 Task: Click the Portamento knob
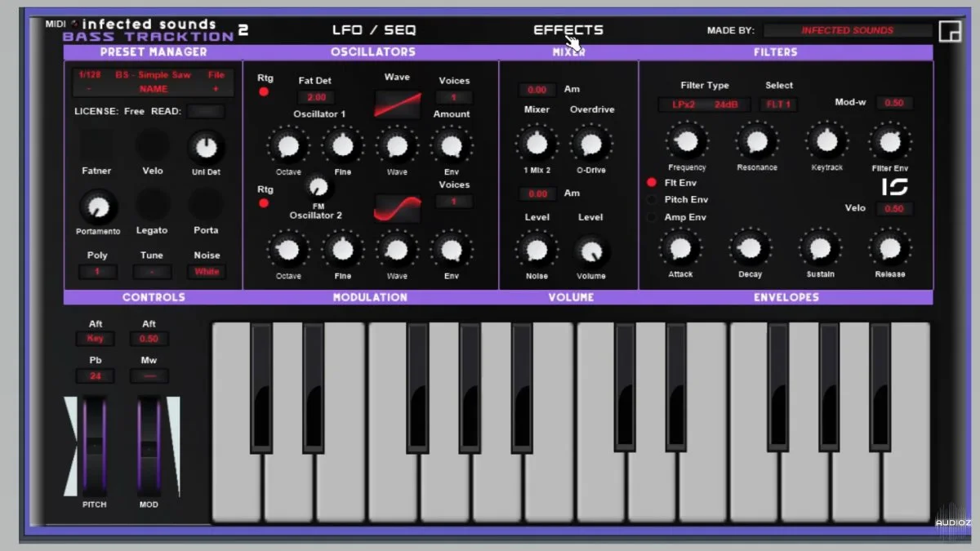[x=98, y=207]
